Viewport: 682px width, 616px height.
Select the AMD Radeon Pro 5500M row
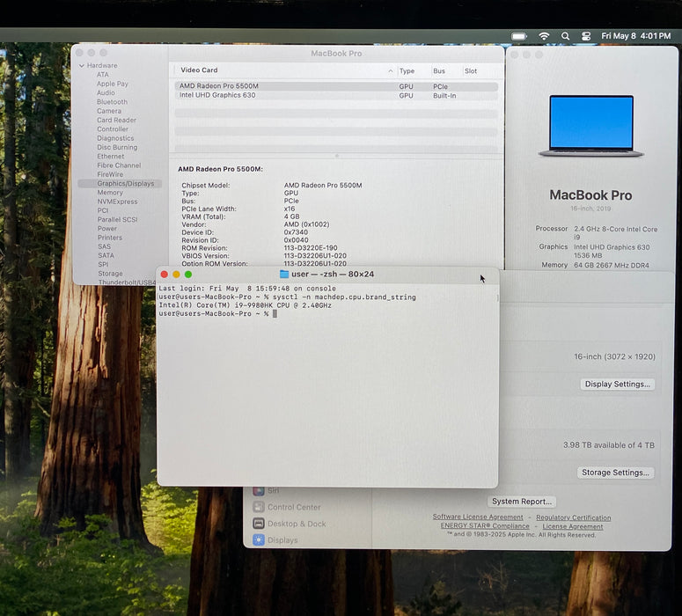[336, 86]
